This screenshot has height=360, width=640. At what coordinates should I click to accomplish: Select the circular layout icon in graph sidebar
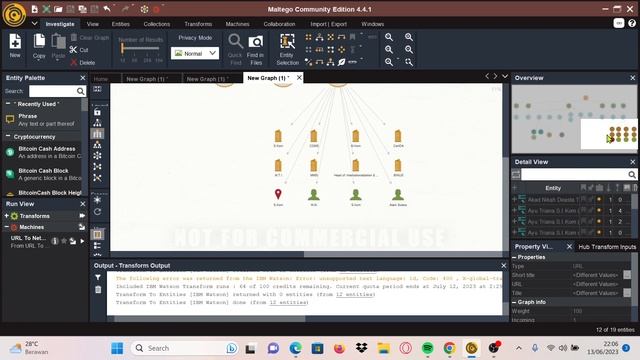[x=97, y=156]
